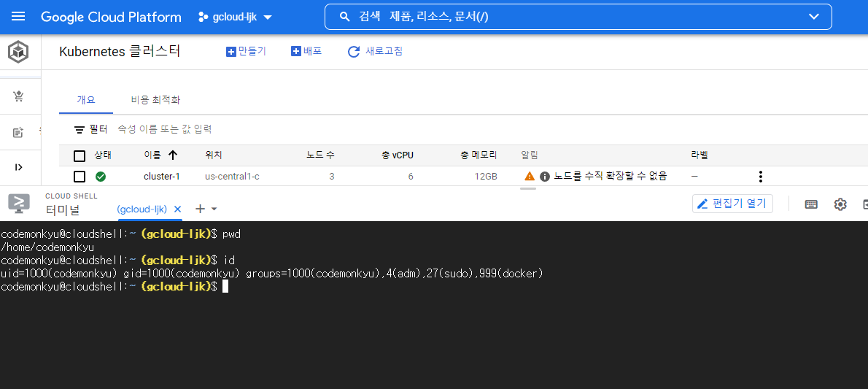Open the cluster-1 row three-dot menu
This screenshot has height=389, width=868.
tap(761, 177)
